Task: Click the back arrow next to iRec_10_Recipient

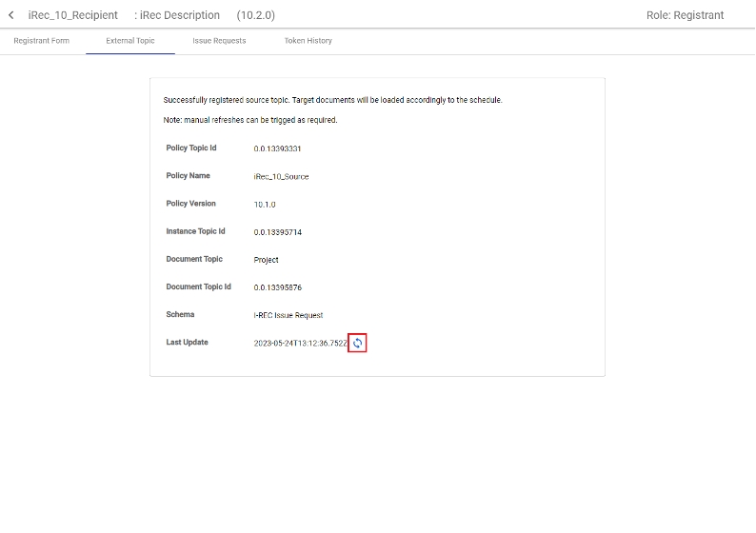Action: click(x=11, y=15)
